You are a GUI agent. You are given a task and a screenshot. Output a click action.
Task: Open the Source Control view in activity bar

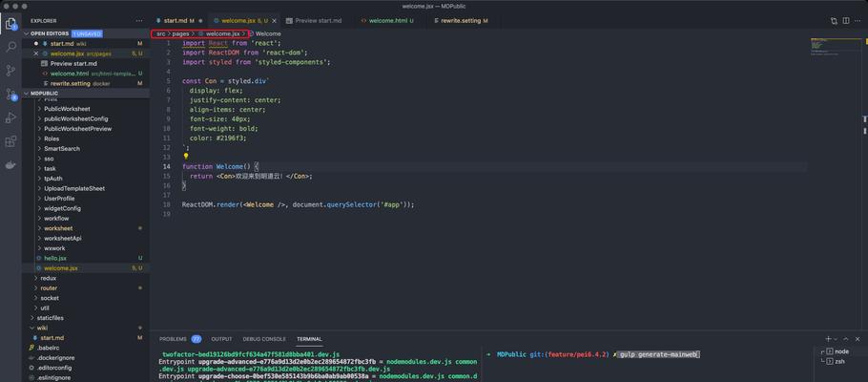pos(10,71)
